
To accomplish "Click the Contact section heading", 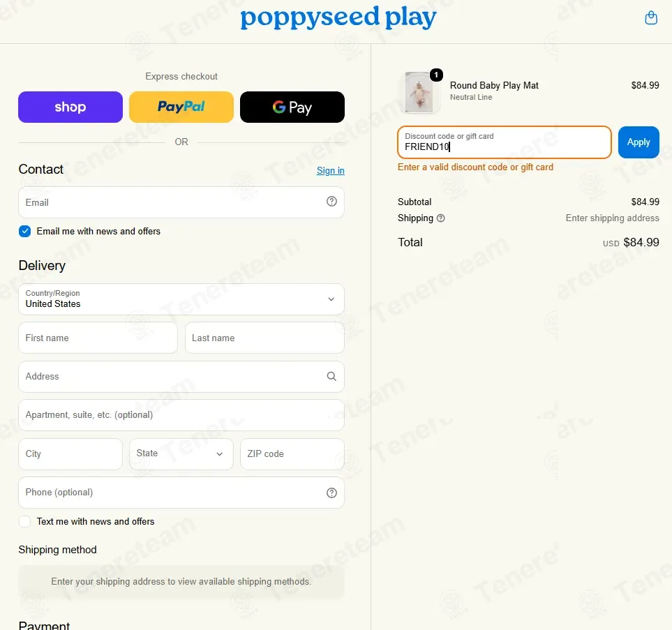I will [x=40, y=170].
